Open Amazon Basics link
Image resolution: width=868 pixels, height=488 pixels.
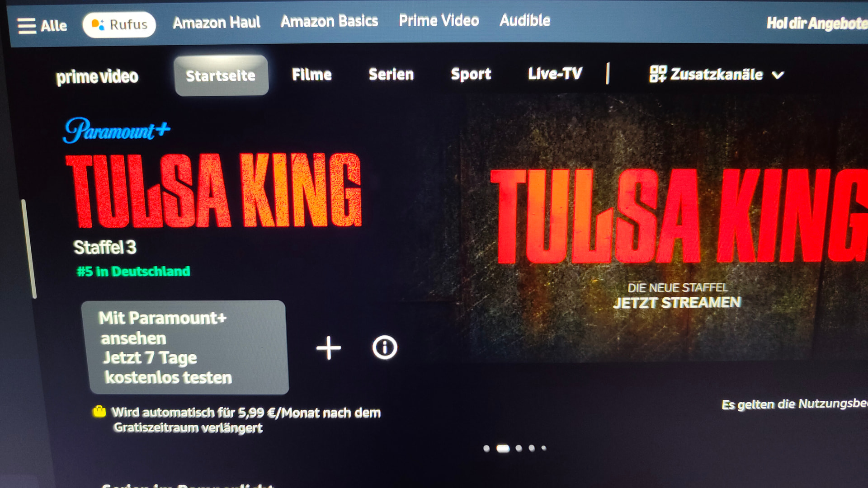click(329, 21)
